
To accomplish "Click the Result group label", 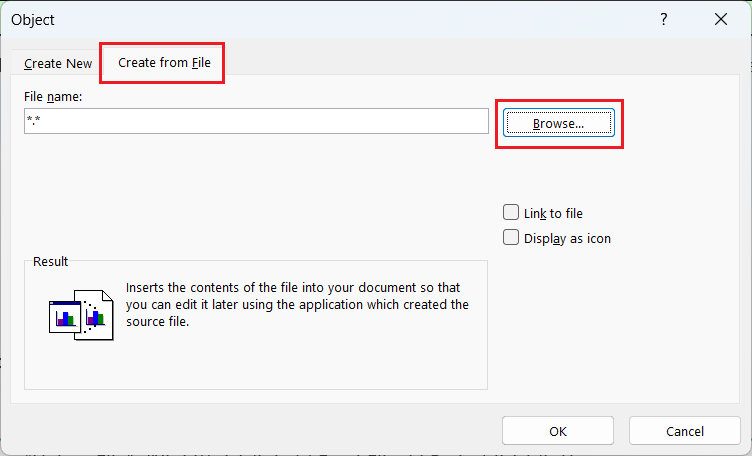I will pyautogui.click(x=50, y=261).
